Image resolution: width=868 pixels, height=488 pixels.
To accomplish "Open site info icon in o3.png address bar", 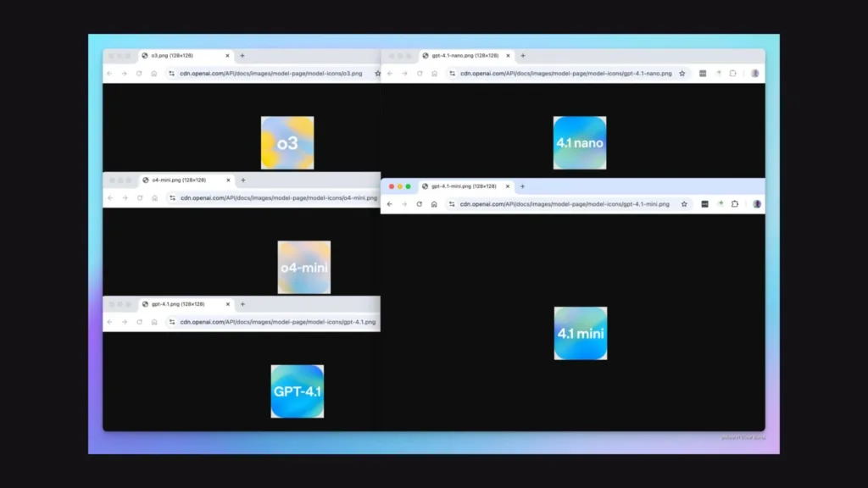I will point(171,74).
